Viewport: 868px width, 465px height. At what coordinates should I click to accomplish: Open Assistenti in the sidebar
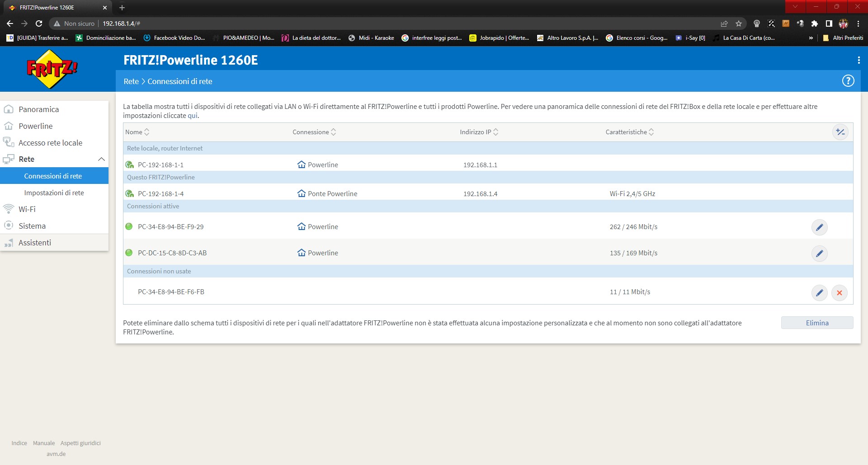tap(54, 243)
